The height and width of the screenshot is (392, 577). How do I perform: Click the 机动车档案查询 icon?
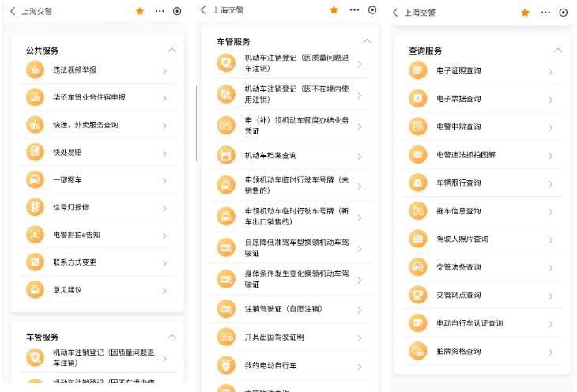coord(226,156)
